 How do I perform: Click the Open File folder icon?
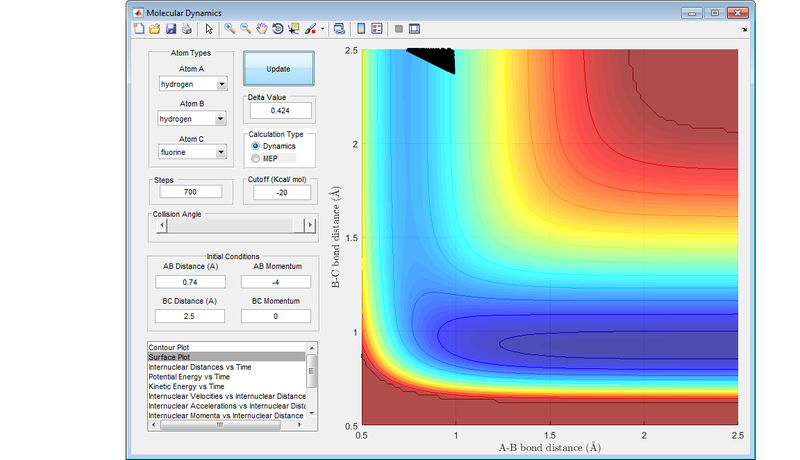click(155, 29)
